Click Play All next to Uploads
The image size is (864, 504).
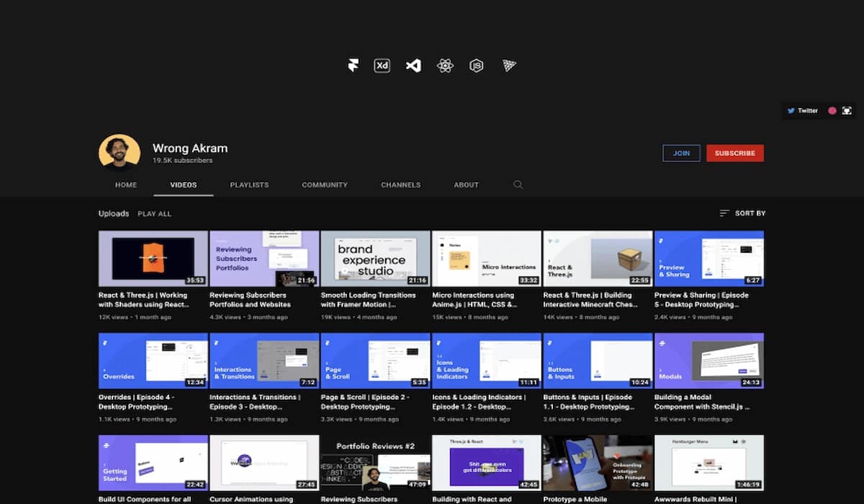coord(154,214)
